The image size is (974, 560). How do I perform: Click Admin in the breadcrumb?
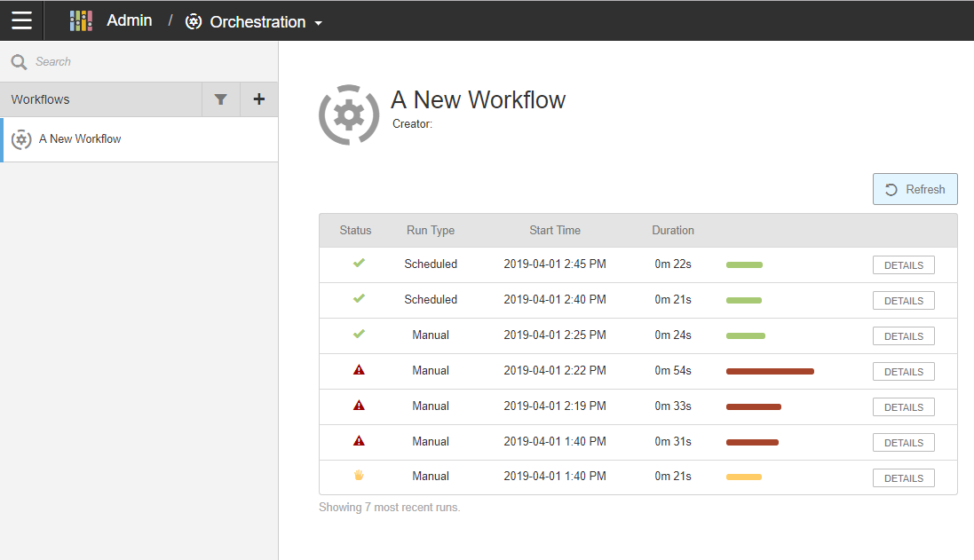129,20
